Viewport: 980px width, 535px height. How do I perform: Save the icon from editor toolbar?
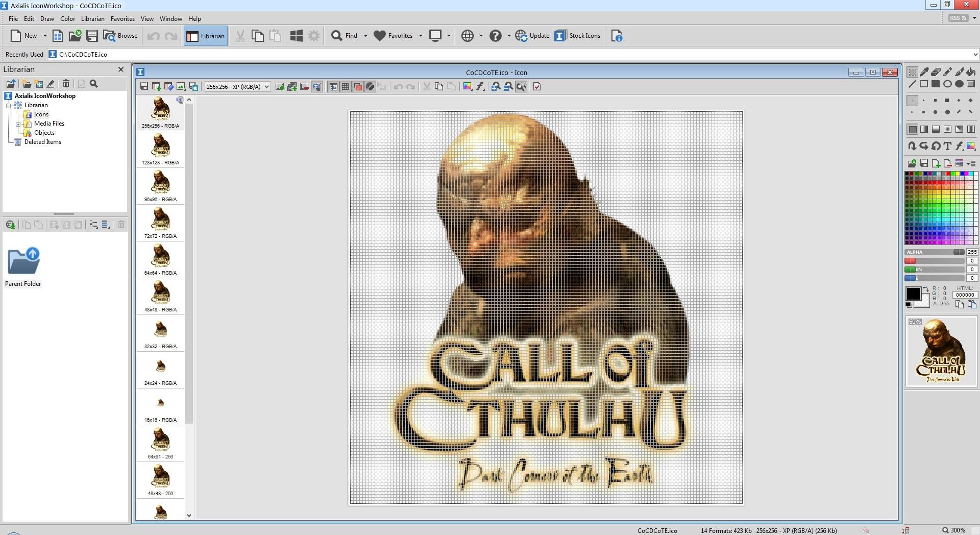coord(144,87)
